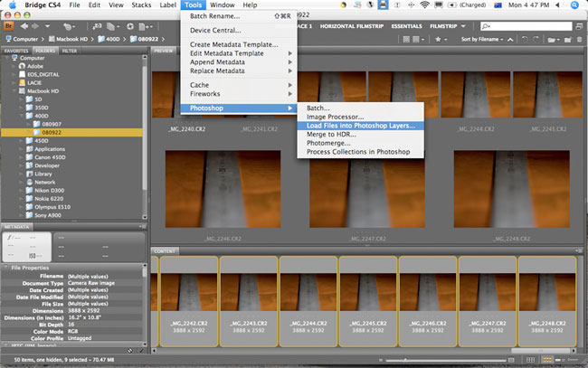The width and height of the screenshot is (588, 368).
Task: Open the star rating filter menu
Action: [x=441, y=40]
